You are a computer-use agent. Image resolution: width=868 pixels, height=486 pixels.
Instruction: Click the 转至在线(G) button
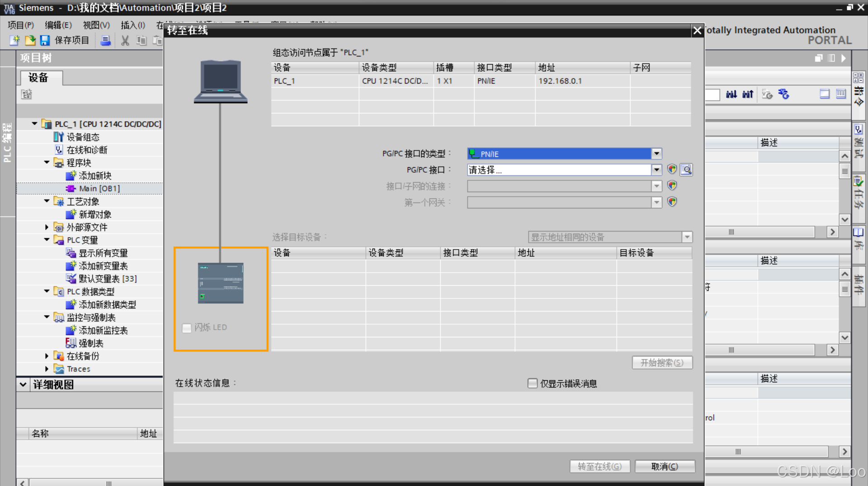(600, 466)
